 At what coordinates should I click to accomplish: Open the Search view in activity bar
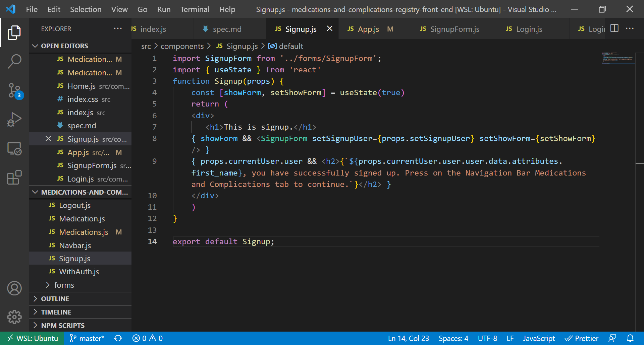pyautogui.click(x=14, y=61)
